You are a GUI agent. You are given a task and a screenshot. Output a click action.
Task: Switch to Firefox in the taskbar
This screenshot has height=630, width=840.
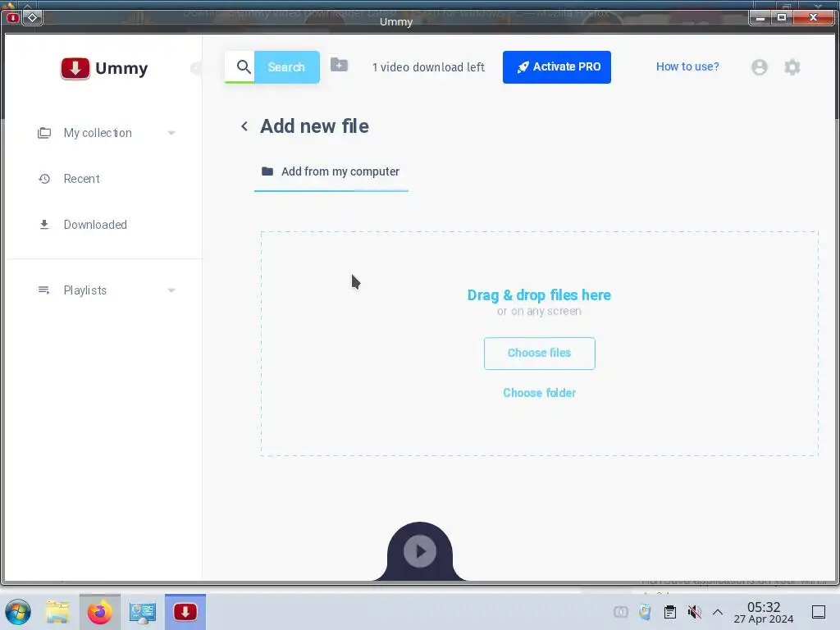click(99, 612)
